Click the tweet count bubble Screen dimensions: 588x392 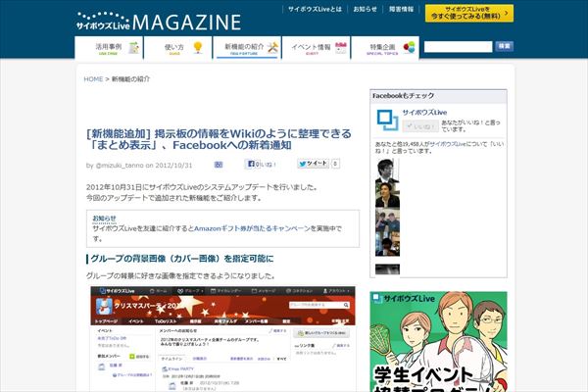335,164
